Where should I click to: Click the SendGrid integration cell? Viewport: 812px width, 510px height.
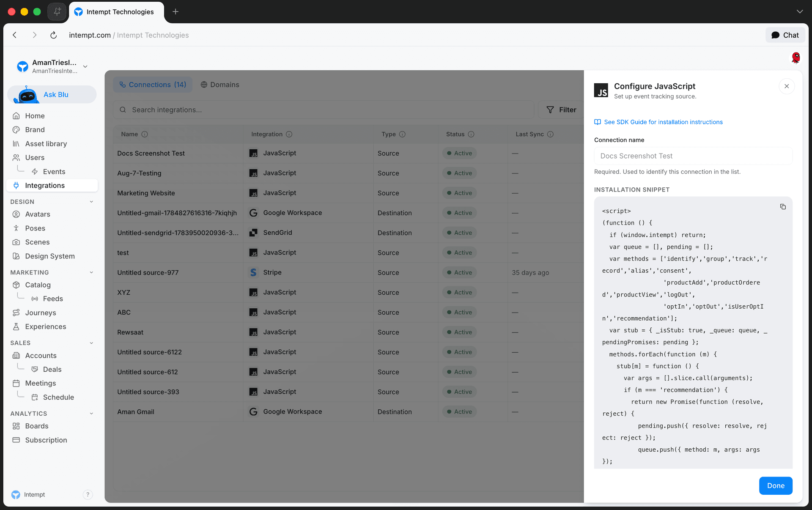click(x=308, y=233)
